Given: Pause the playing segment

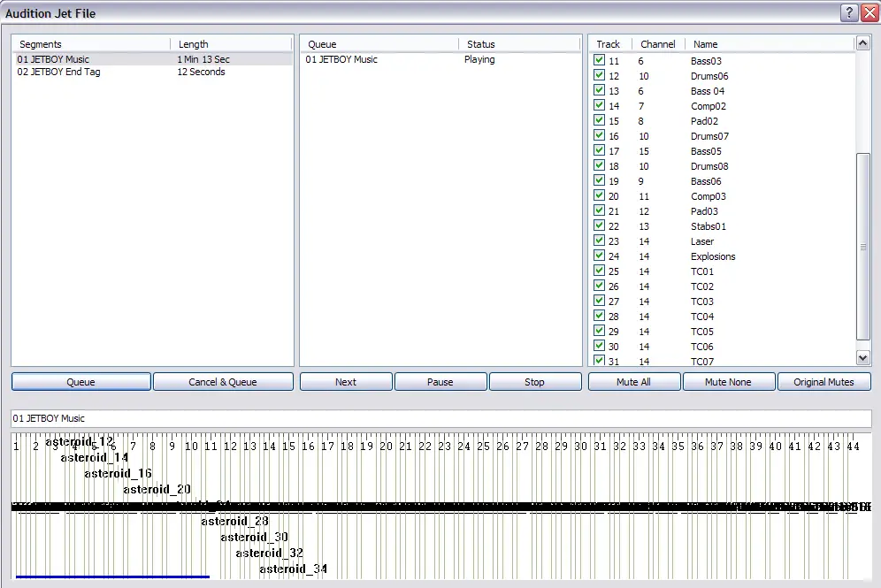Looking at the screenshot, I should (x=440, y=382).
